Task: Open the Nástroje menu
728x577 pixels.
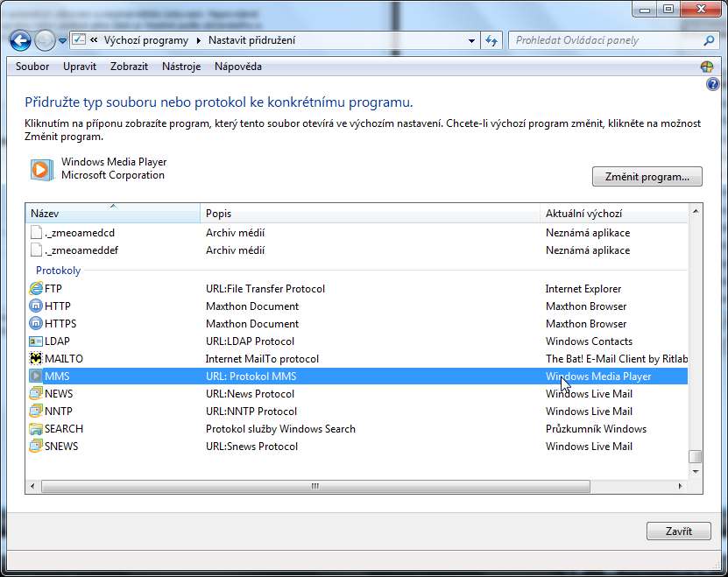Action: point(181,67)
